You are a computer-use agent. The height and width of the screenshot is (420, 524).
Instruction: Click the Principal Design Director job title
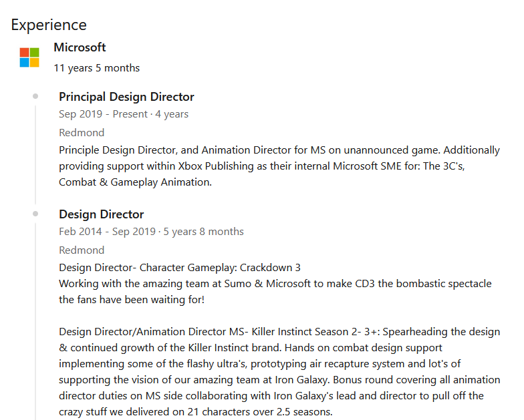[126, 97]
